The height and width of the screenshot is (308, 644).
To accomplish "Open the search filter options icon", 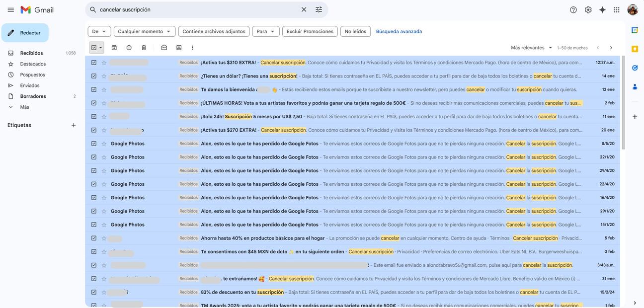I will (319, 10).
